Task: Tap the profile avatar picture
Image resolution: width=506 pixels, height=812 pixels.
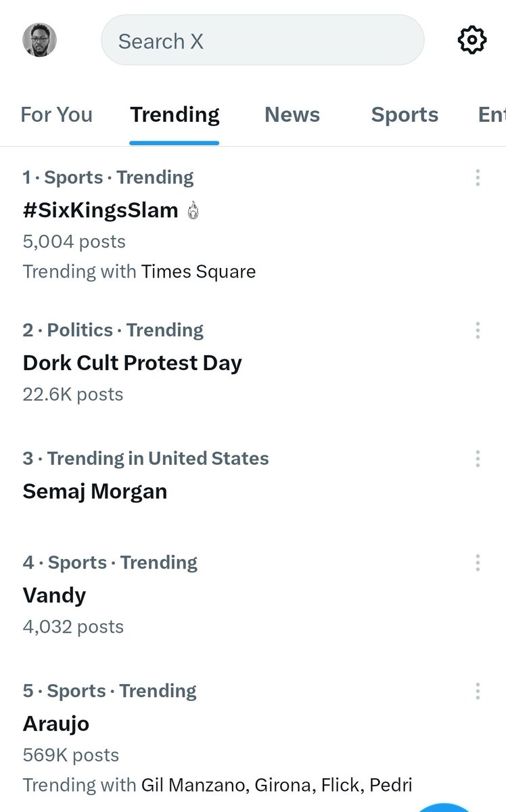Action: [x=40, y=40]
